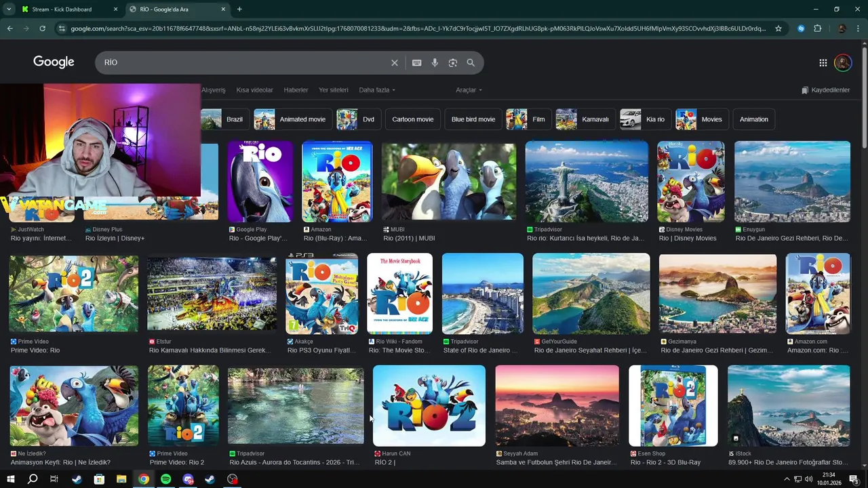Open Discord from the taskbar
Screen dimensions: 868x488
[189, 479]
